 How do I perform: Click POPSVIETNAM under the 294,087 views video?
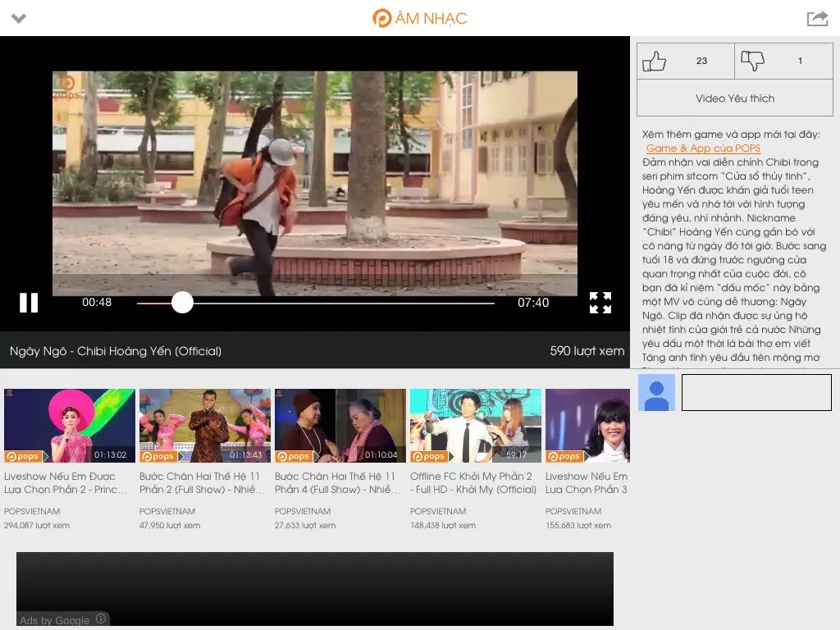[x=32, y=511]
